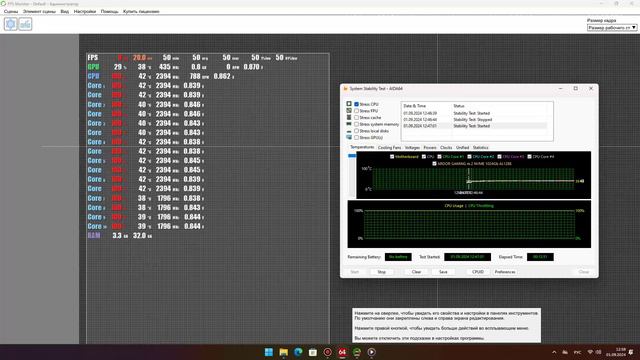Viewport: 640px width, 360px height.
Task: Open Microsoft Store from the taskbar
Action: [x=313, y=352]
